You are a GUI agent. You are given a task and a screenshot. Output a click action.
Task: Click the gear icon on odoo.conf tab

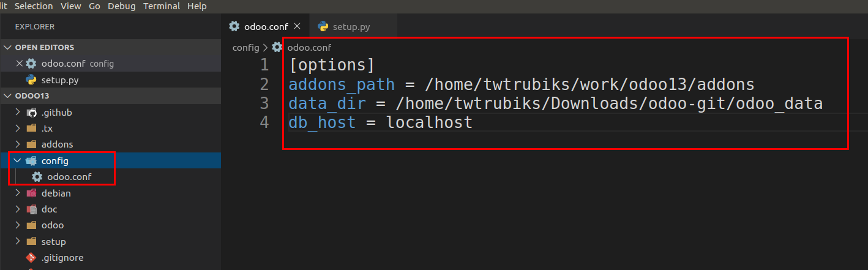[234, 26]
